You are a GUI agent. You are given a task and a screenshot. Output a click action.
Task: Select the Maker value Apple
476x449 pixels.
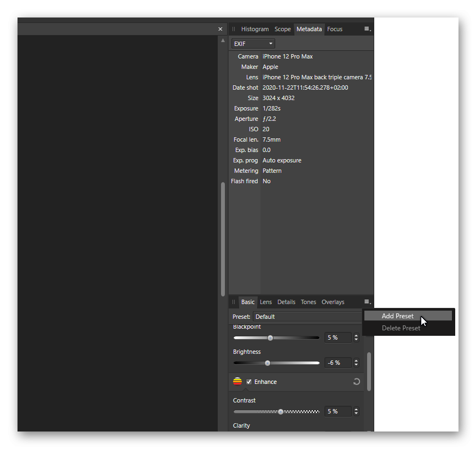tap(270, 67)
